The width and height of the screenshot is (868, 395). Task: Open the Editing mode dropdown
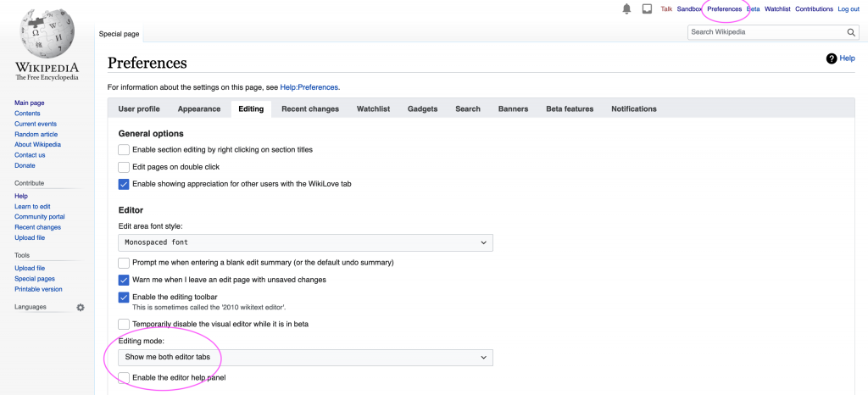point(305,358)
